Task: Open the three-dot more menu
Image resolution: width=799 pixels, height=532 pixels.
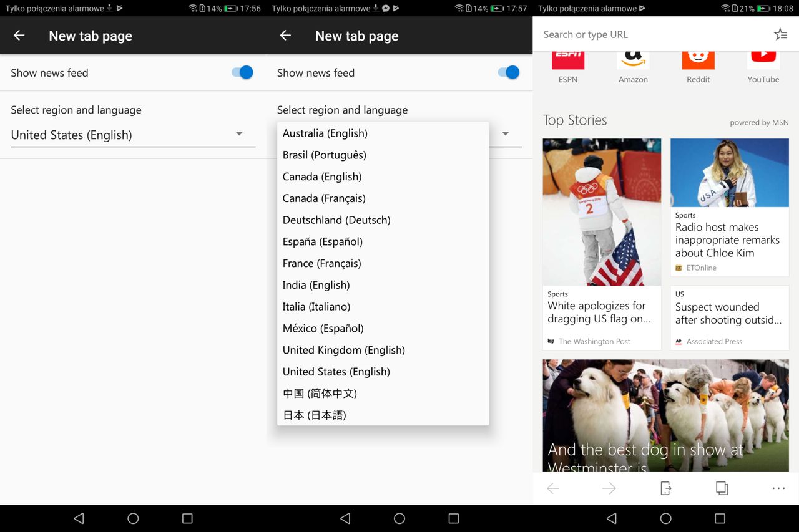Action: [778, 488]
